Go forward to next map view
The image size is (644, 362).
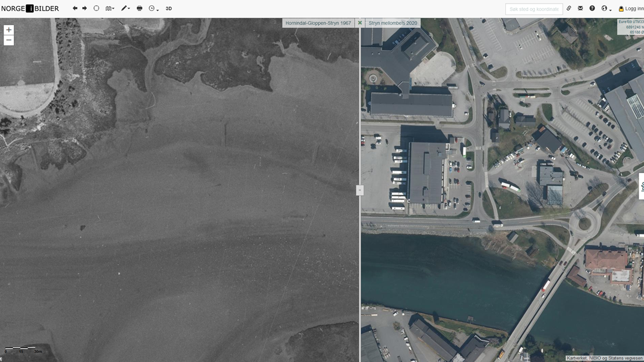tap(85, 8)
